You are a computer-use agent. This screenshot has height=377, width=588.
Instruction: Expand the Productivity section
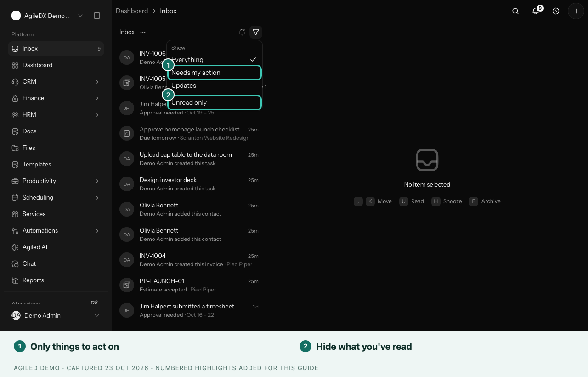point(56,181)
